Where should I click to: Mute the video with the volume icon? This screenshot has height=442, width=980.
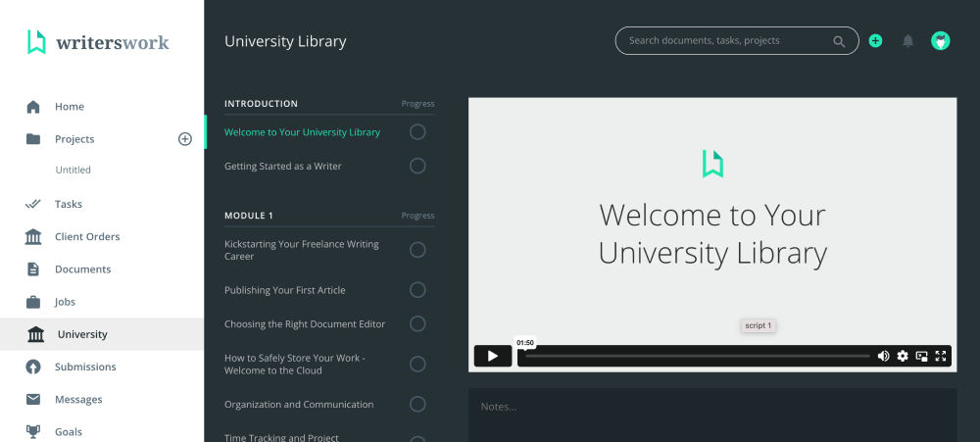tap(883, 356)
